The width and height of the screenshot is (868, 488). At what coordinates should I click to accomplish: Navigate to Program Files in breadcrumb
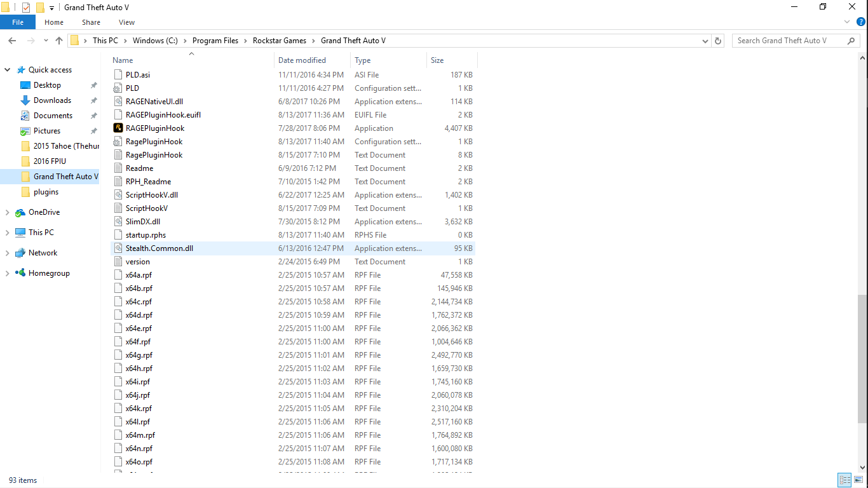pyautogui.click(x=215, y=41)
